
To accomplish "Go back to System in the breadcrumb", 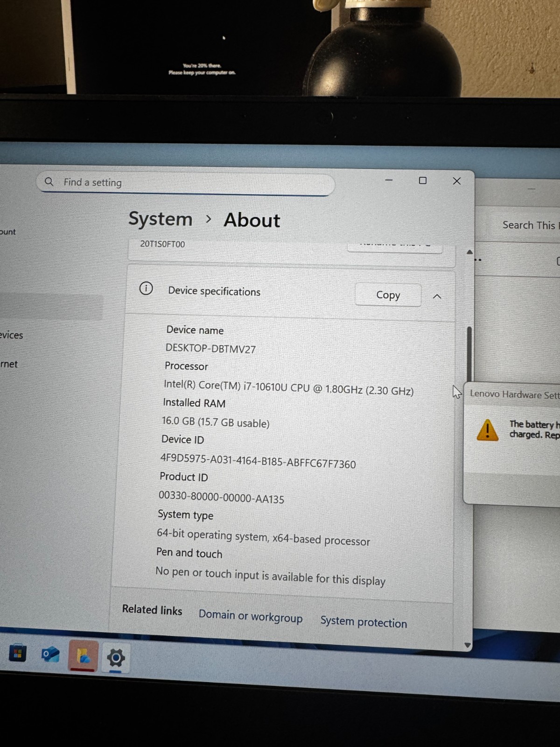I will (x=161, y=218).
